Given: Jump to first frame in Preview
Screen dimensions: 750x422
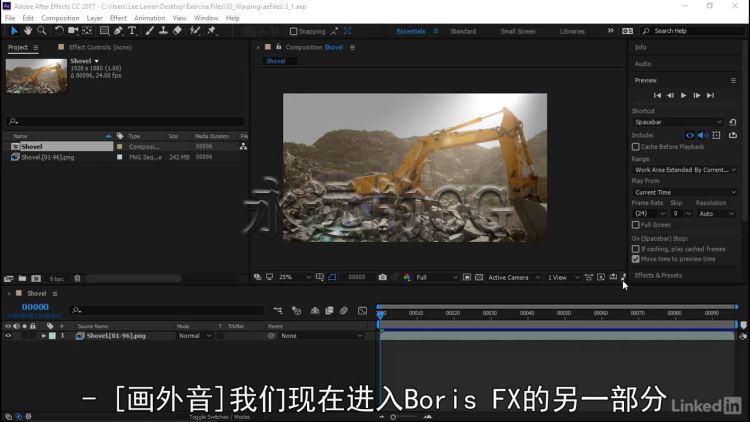Looking at the screenshot, I should click(657, 96).
